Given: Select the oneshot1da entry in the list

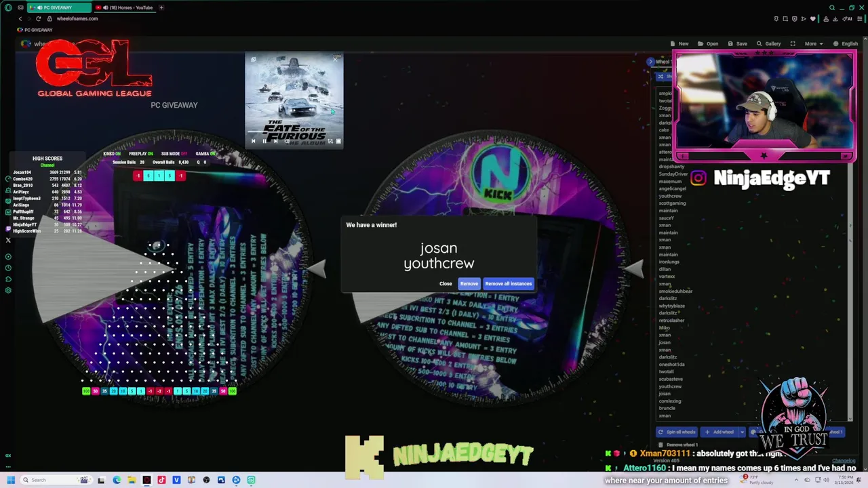Looking at the screenshot, I should [x=671, y=365].
